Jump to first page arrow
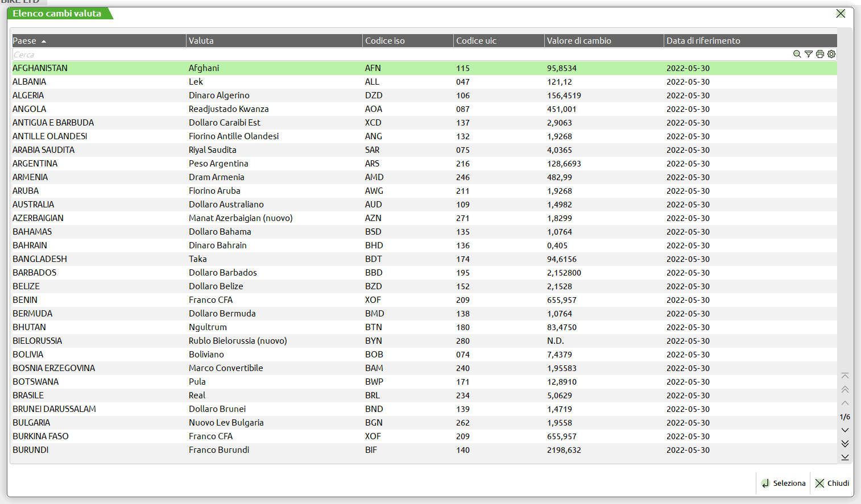861x504 pixels. click(x=845, y=376)
